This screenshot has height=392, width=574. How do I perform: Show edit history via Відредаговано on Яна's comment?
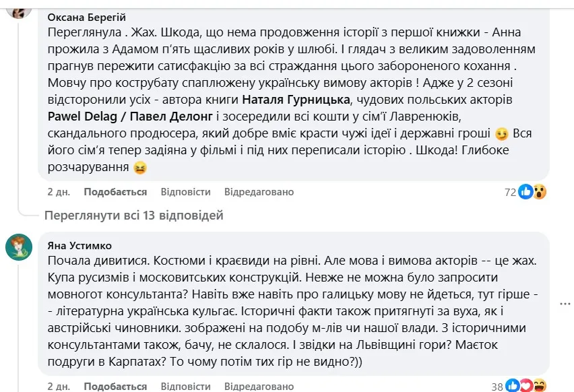coord(259,387)
